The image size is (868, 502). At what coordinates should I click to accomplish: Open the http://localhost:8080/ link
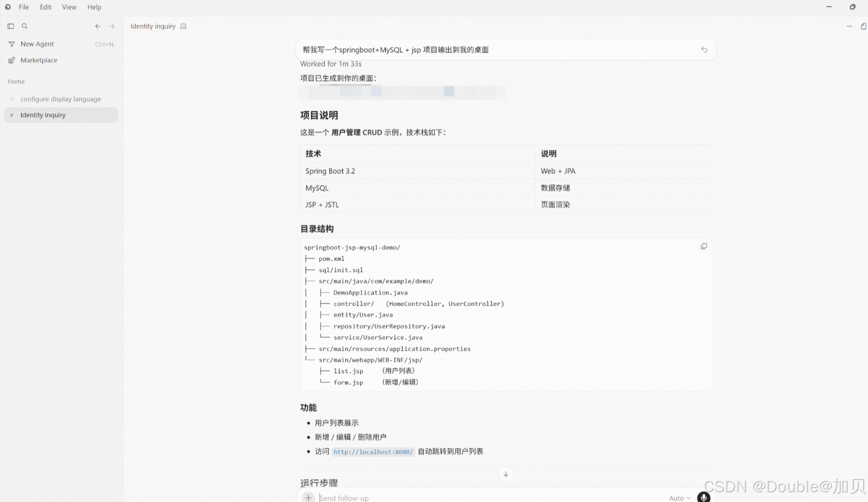tap(373, 452)
